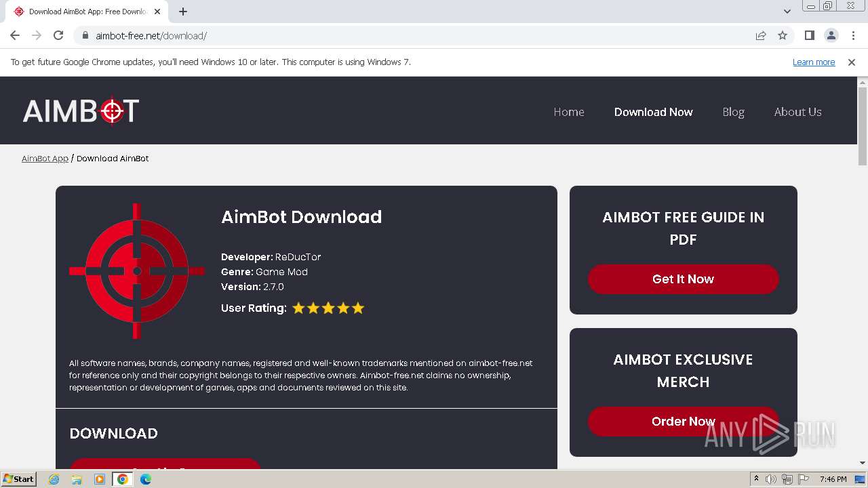Open a new browser tab
The image size is (868, 488).
coord(183,12)
